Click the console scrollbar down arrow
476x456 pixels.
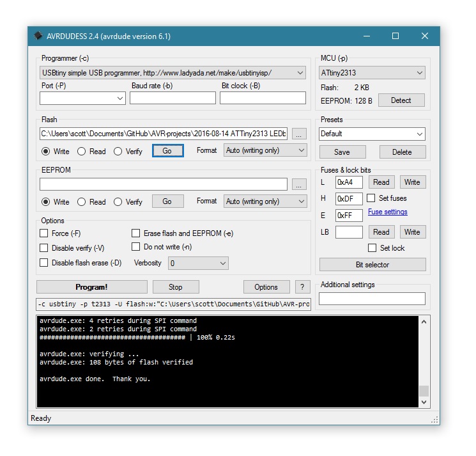pos(424,402)
